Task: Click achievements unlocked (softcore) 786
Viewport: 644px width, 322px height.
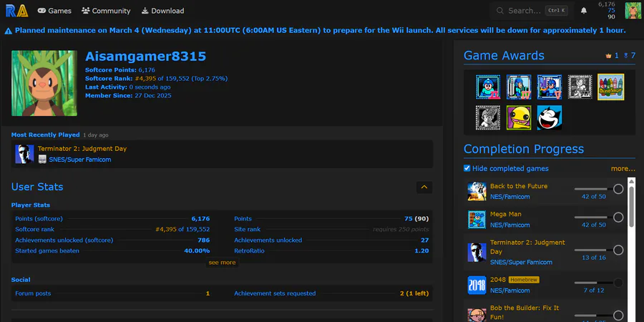Action: click(204, 240)
